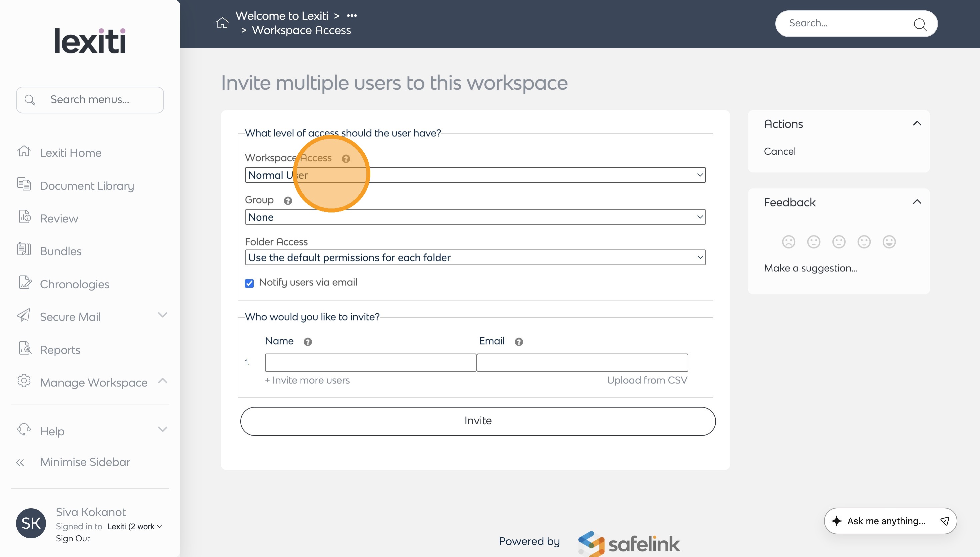
Task: Select the happiest feedback face icon
Action: tap(889, 242)
